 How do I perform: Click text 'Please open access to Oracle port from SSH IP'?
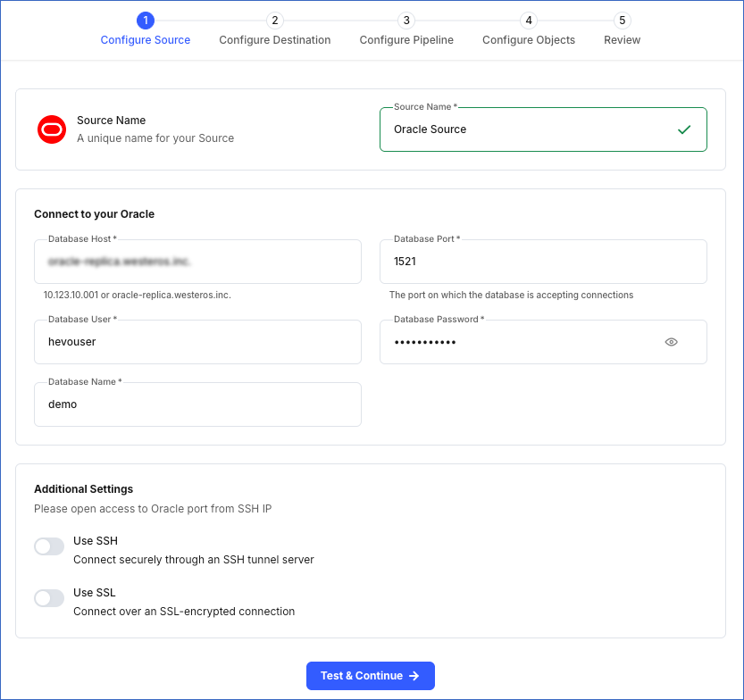pos(153,509)
